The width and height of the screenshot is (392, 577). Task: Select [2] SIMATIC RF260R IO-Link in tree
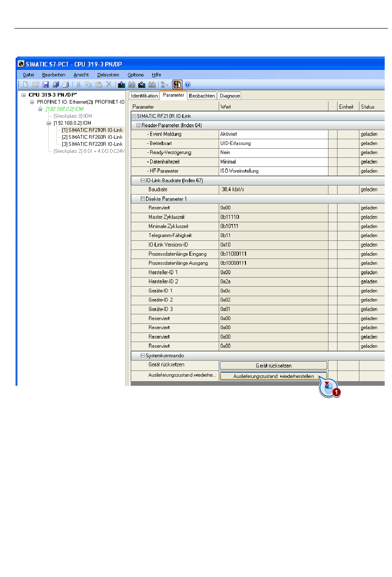(x=92, y=137)
